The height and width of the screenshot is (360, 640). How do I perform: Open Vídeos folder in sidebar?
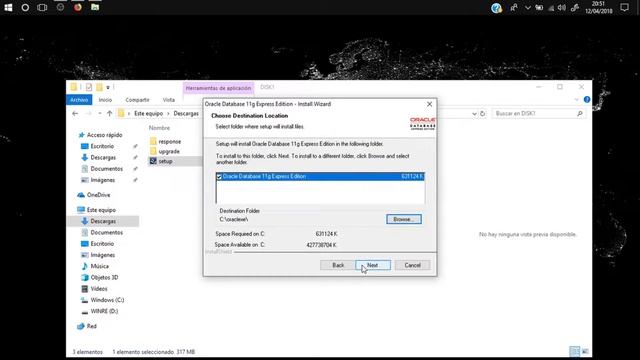tap(98, 289)
